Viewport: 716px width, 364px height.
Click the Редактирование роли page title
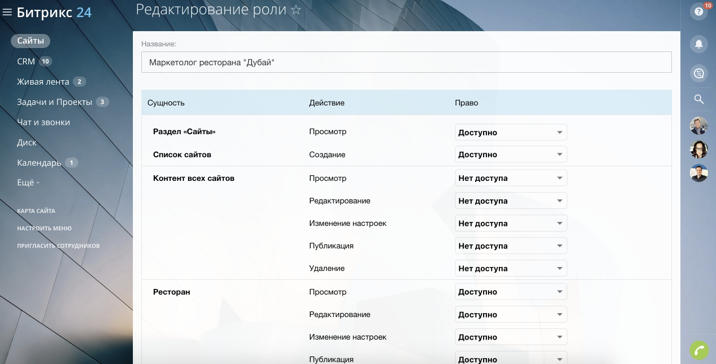coord(211,10)
